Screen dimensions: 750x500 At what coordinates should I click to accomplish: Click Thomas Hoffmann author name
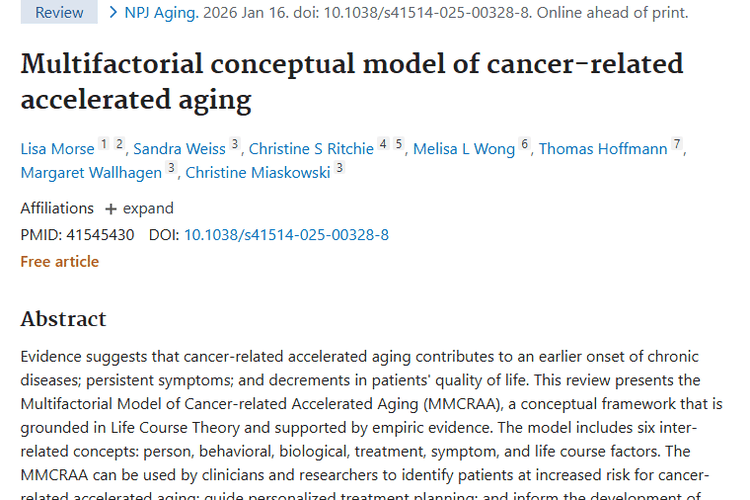click(x=603, y=149)
